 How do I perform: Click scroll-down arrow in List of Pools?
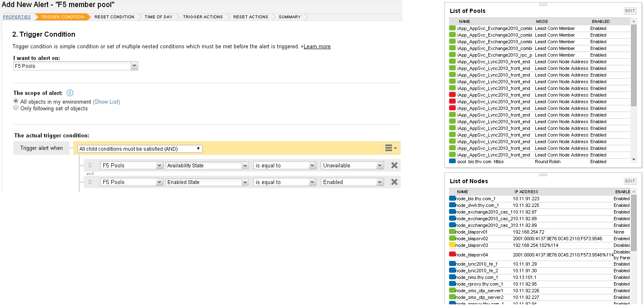click(634, 159)
